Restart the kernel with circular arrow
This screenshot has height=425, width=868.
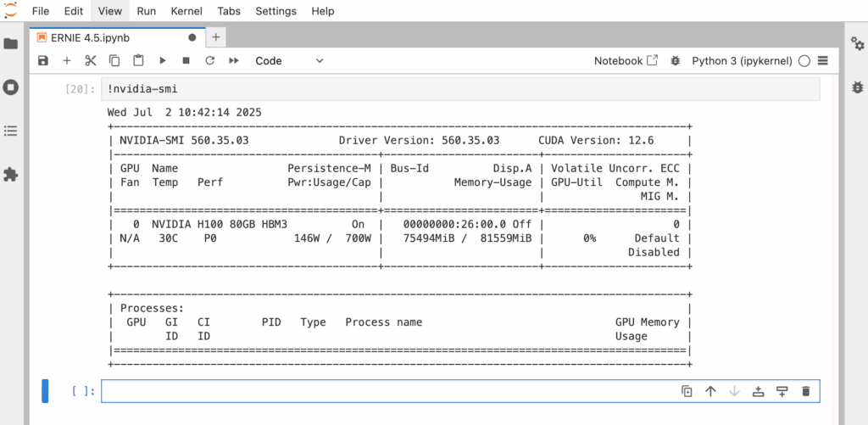tap(210, 61)
